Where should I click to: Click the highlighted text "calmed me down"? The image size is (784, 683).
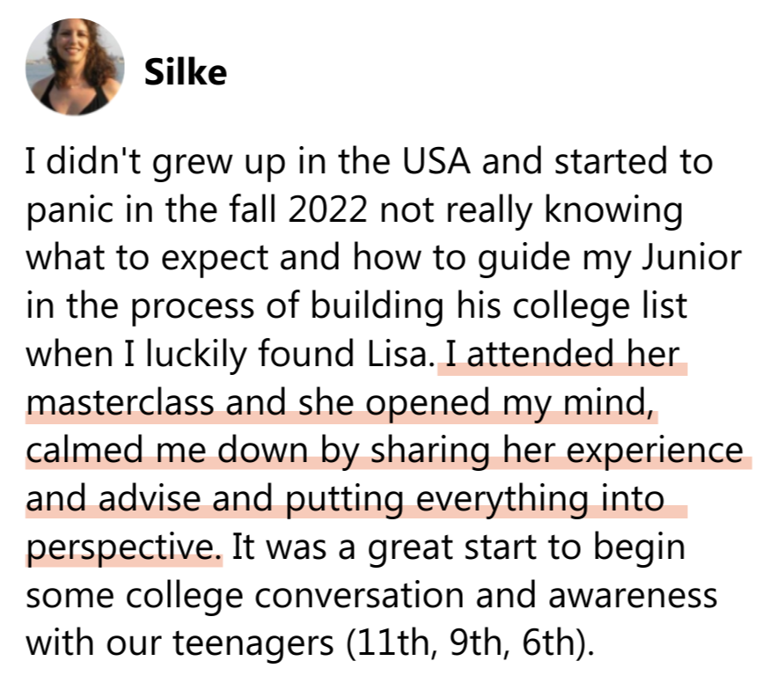141,452
